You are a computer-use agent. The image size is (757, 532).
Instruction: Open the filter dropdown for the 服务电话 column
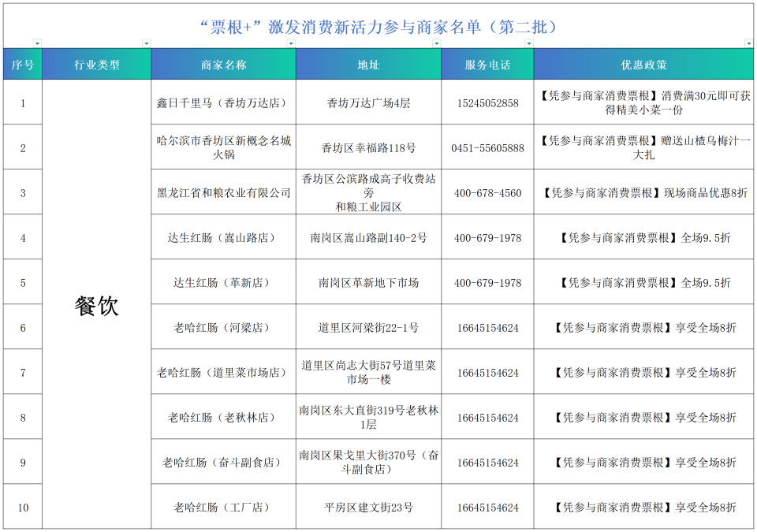(x=528, y=43)
